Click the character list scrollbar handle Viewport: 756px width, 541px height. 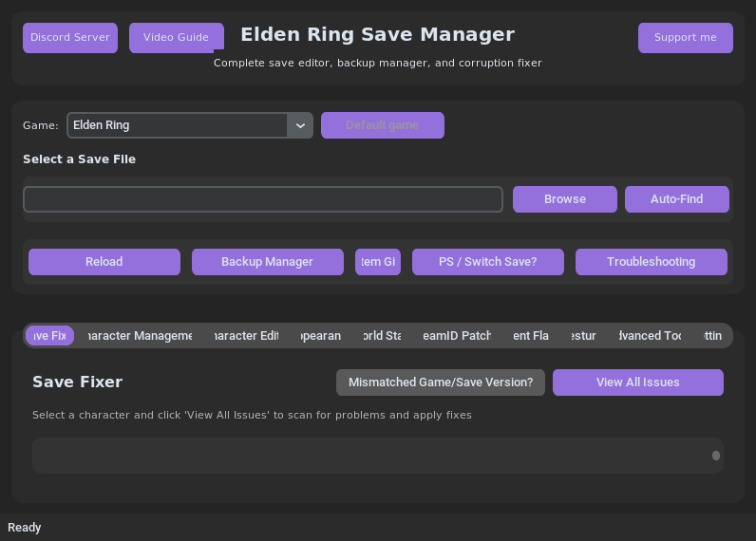[x=716, y=456]
